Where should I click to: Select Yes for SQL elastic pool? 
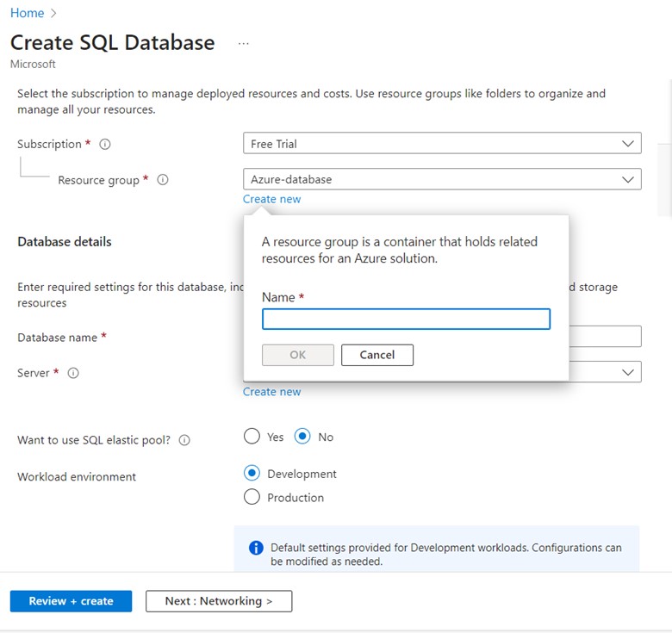(x=252, y=437)
